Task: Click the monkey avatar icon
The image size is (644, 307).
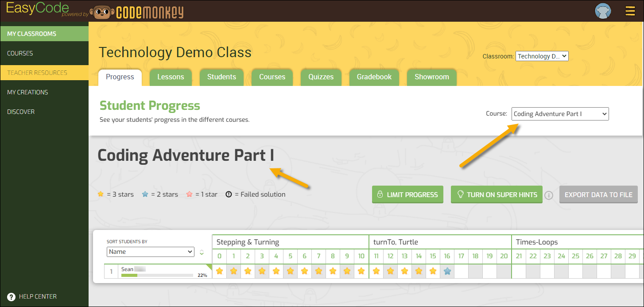Action: tap(602, 11)
